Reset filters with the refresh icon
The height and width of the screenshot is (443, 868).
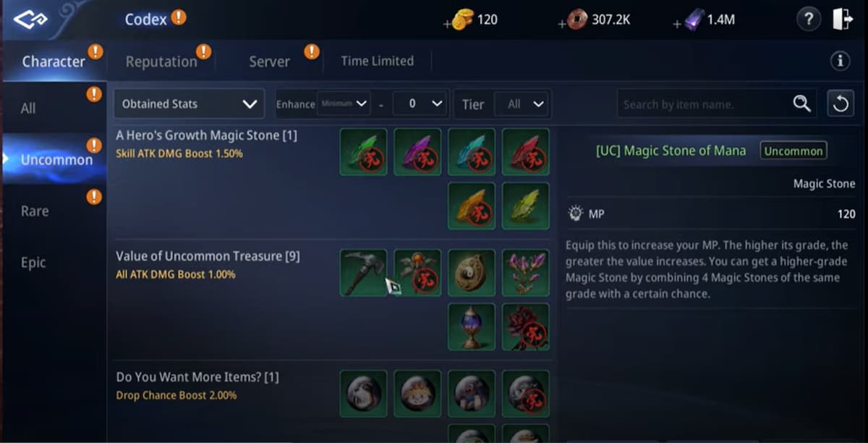(841, 104)
